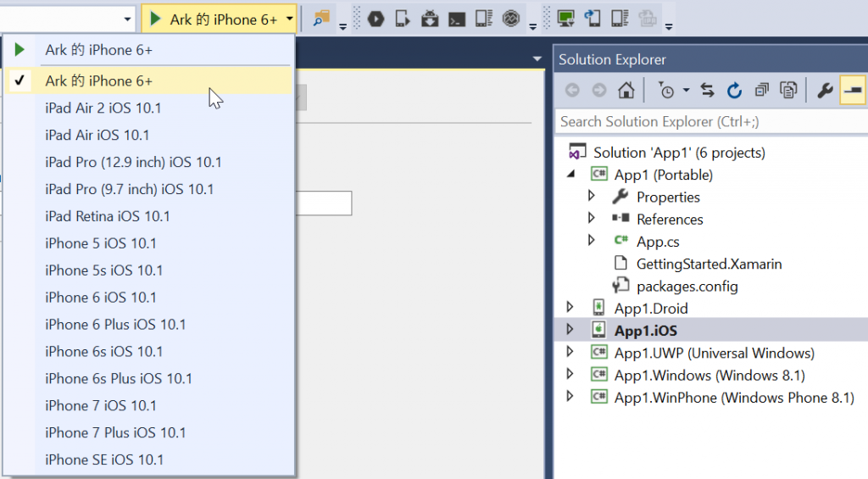Open iOS toolbar overflow options arrow
Viewport: 868px width, 479px height.
click(x=669, y=26)
